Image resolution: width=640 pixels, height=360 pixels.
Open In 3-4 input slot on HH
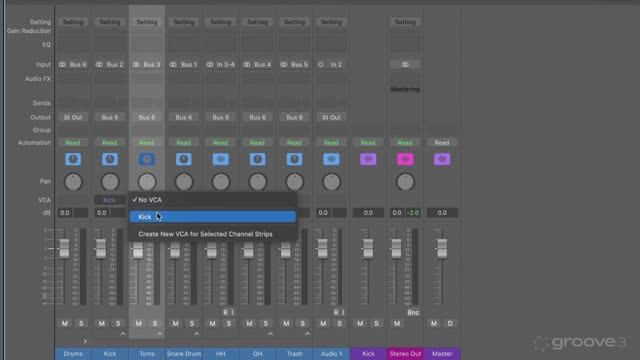(x=225, y=64)
